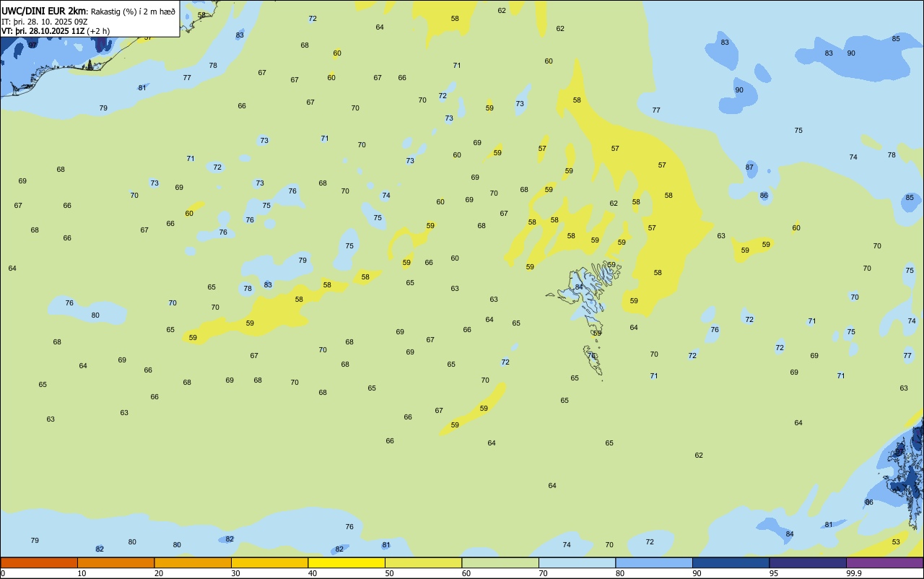924x579 pixels.
Task: Select the golden 30–40 legend color segment
Action: [x=269, y=562]
